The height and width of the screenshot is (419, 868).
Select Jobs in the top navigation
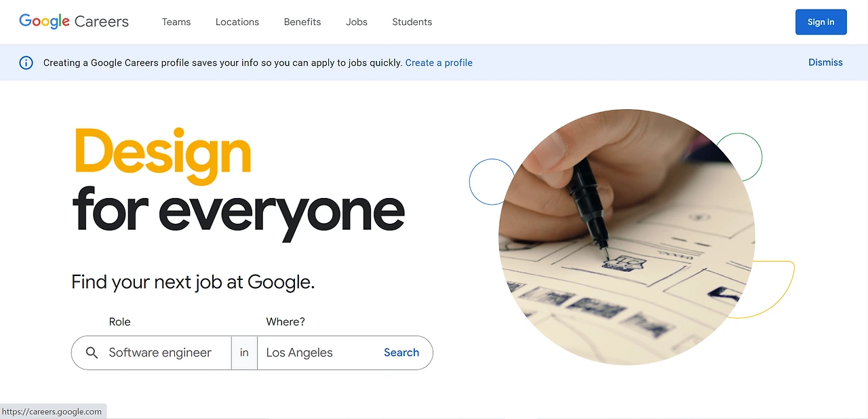click(357, 22)
